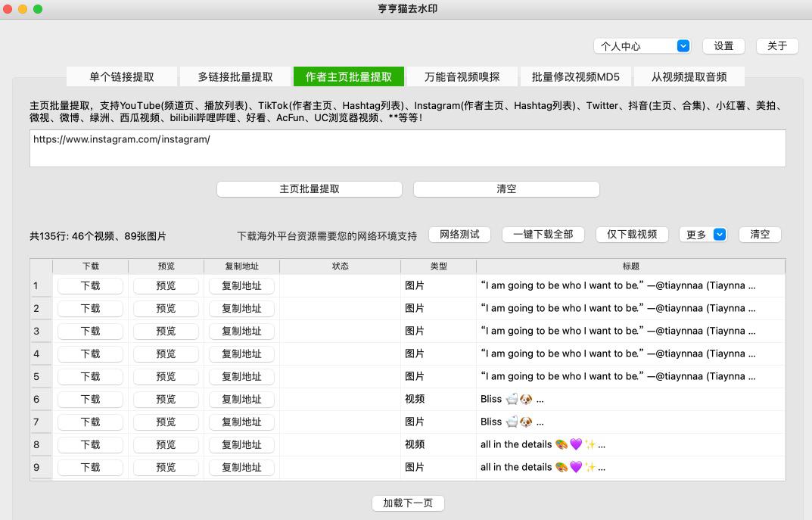This screenshot has width=812, height=520.
Task: Focus the Instagram URL input field
Action: pyautogui.click(x=408, y=148)
